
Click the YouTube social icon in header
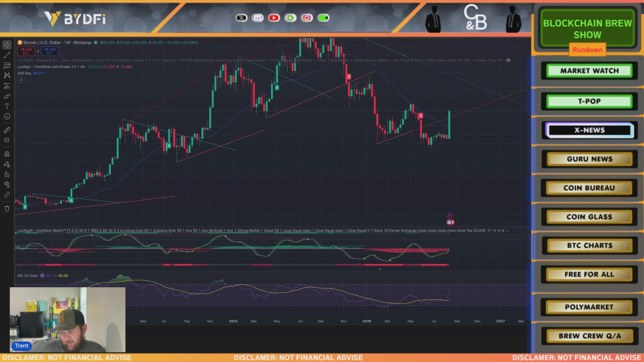point(274,18)
